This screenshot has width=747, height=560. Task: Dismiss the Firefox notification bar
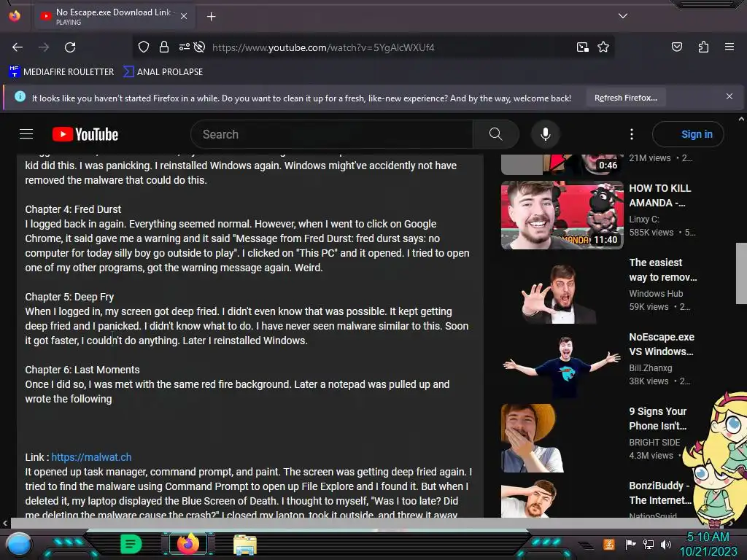[x=729, y=96]
